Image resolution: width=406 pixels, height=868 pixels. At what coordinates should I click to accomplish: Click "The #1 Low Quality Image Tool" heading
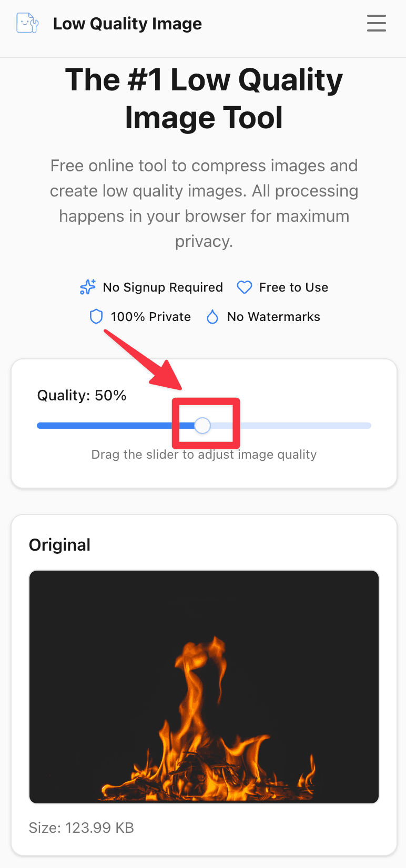coord(204,99)
